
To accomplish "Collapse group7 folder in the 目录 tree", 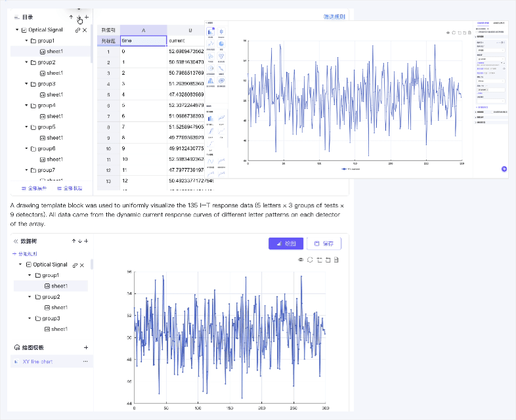I will click(x=26, y=170).
